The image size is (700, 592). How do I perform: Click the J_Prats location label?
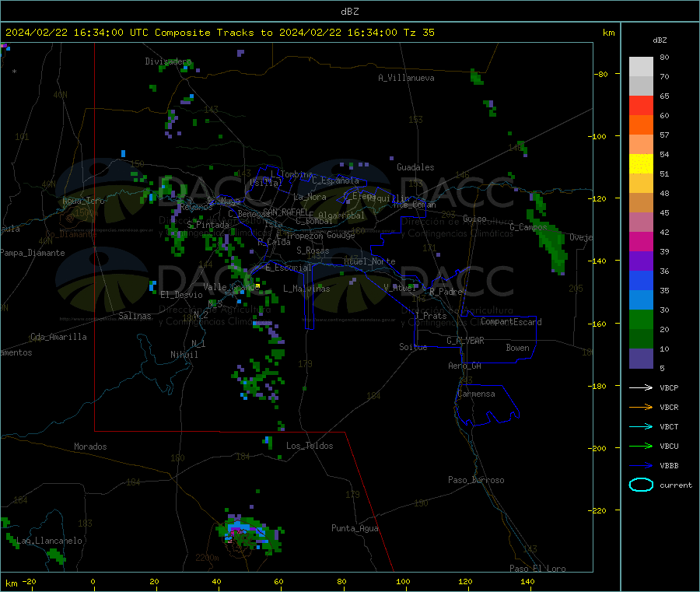coord(431,316)
